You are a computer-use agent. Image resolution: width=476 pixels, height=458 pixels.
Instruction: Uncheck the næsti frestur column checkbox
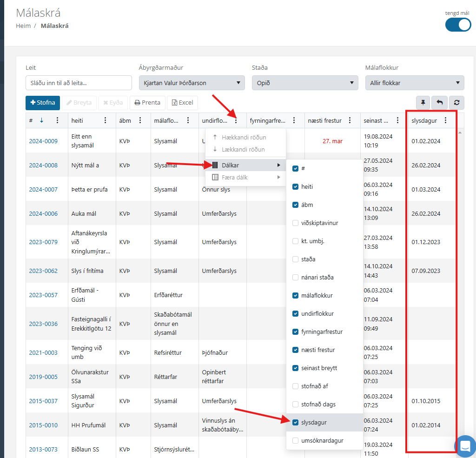(x=295, y=350)
